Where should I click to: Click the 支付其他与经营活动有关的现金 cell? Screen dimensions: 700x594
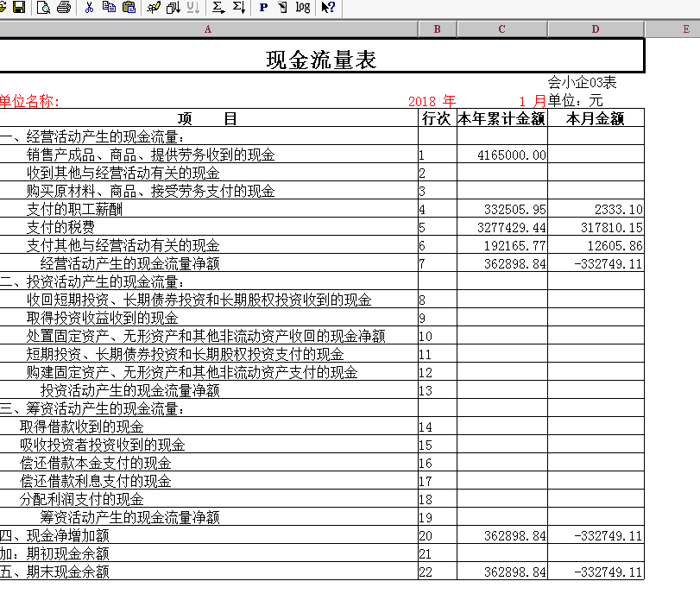[208, 245]
